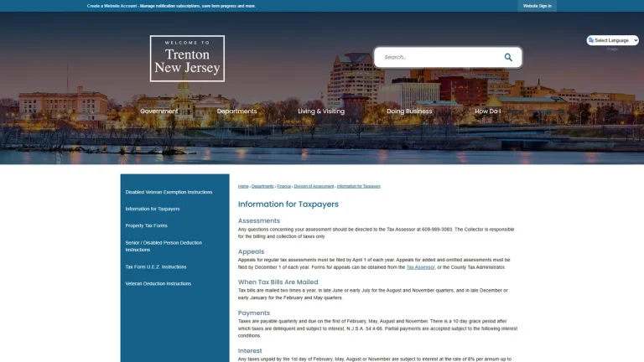Open Veteran Deduction Instructions sidebar link
Viewport: 644px width, 362px height.
(158, 283)
